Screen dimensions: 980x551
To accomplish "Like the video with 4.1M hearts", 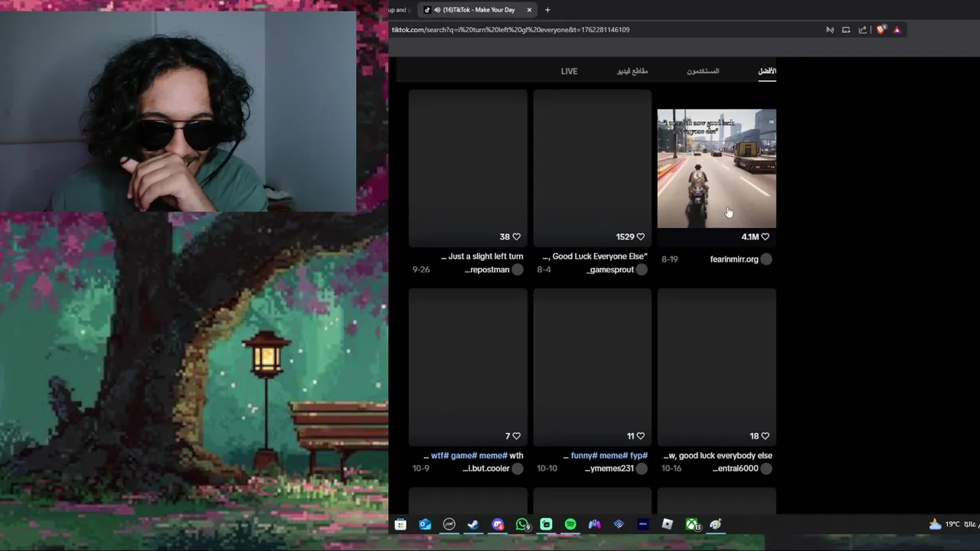I will click(765, 237).
